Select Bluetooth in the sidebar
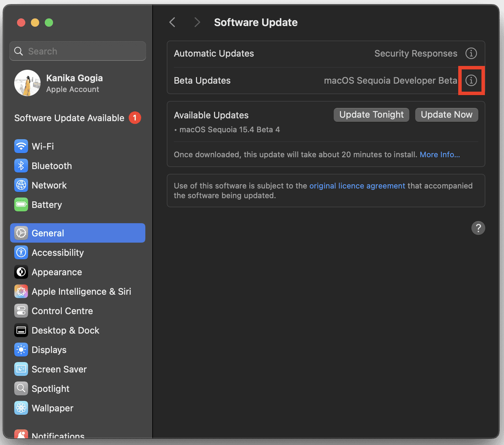504x445 pixels. [51, 166]
